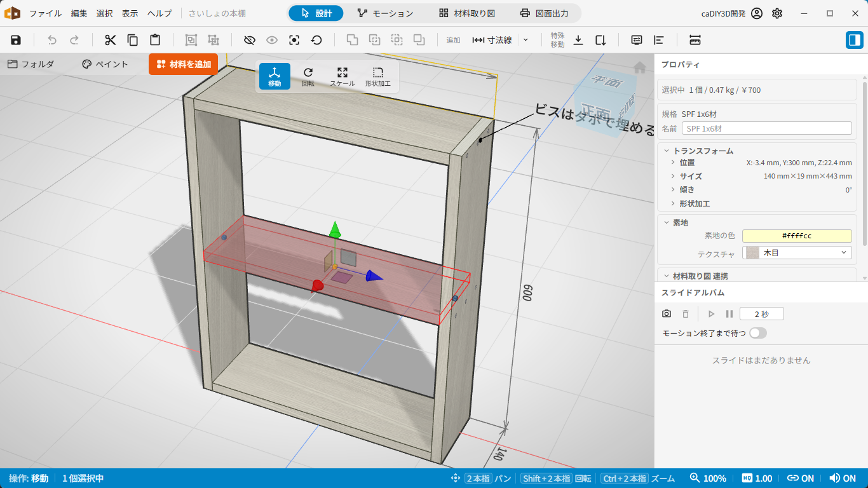
Task: Click the scissors cut icon
Action: pyautogui.click(x=111, y=40)
